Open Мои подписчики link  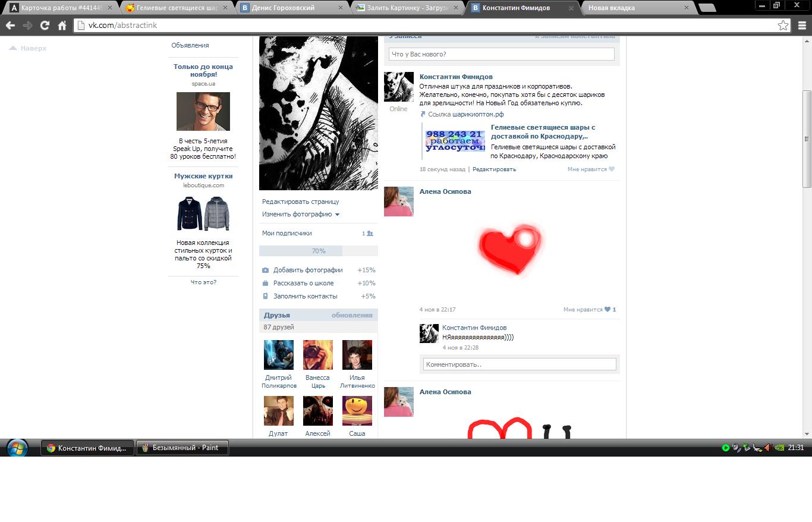pyautogui.click(x=287, y=234)
